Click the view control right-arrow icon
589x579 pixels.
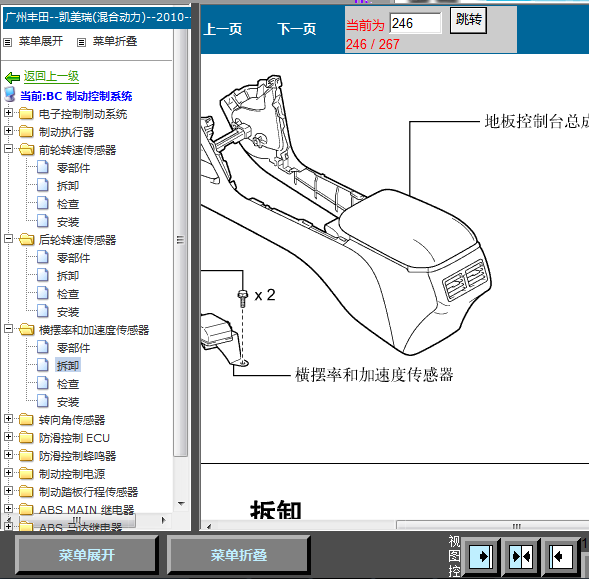[x=481, y=556]
